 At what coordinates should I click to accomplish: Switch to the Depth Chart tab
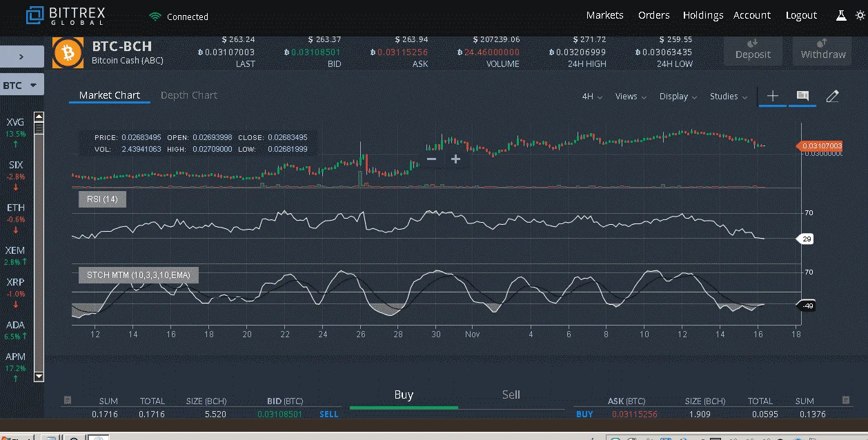pos(189,95)
